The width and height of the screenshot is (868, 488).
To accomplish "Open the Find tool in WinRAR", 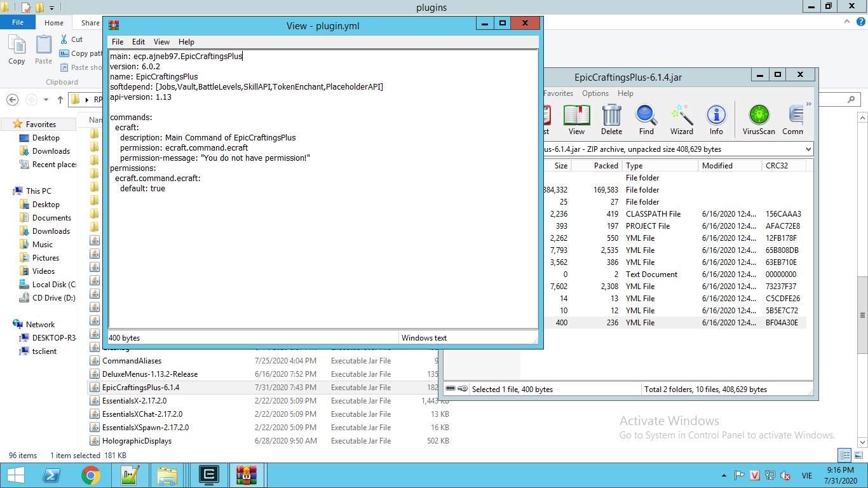I will 646,119.
